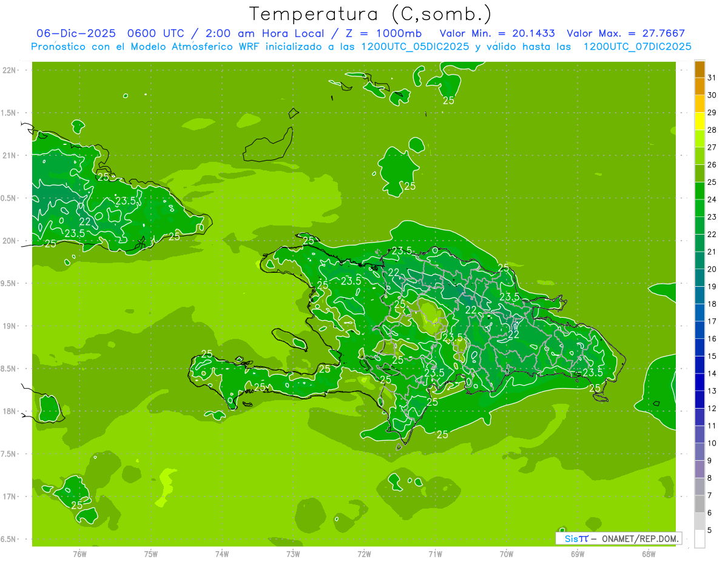Click the '18N' latitude axis label
Viewport: 728px width, 562px height.
(x=10, y=411)
